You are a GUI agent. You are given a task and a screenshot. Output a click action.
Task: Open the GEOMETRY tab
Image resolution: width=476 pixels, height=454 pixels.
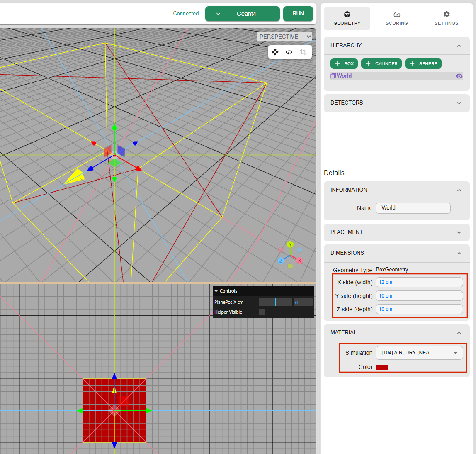[347, 18]
